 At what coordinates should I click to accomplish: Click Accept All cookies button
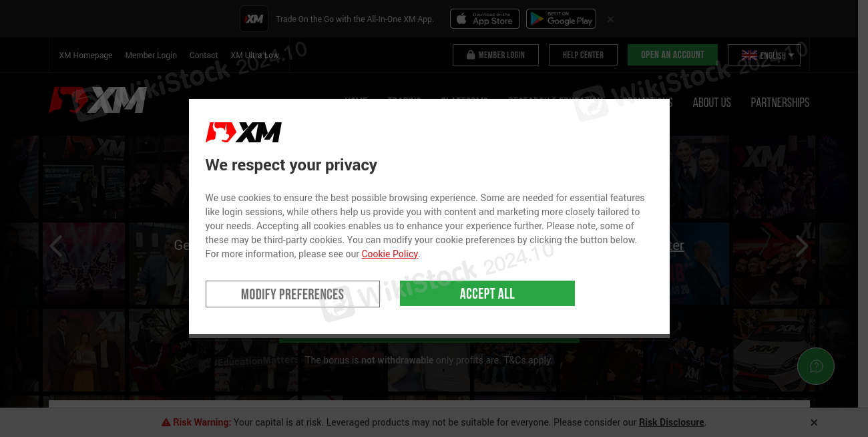pyautogui.click(x=487, y=293)
